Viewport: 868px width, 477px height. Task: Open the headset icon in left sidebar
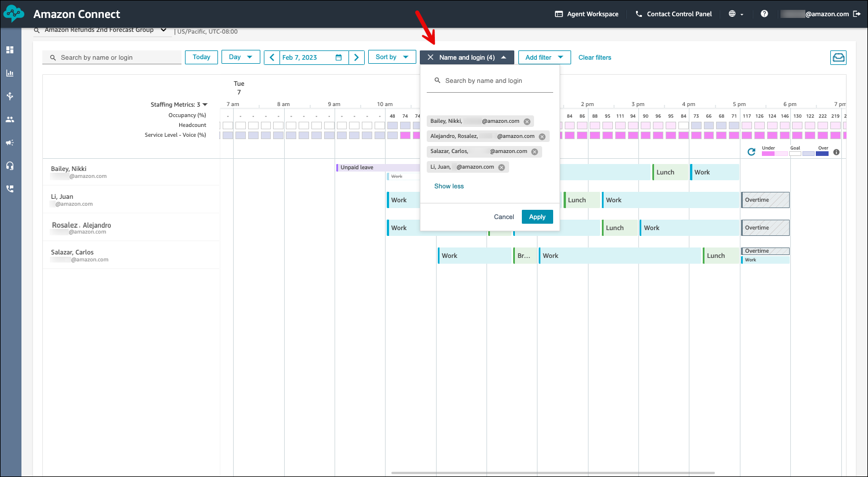pos(10,166)
